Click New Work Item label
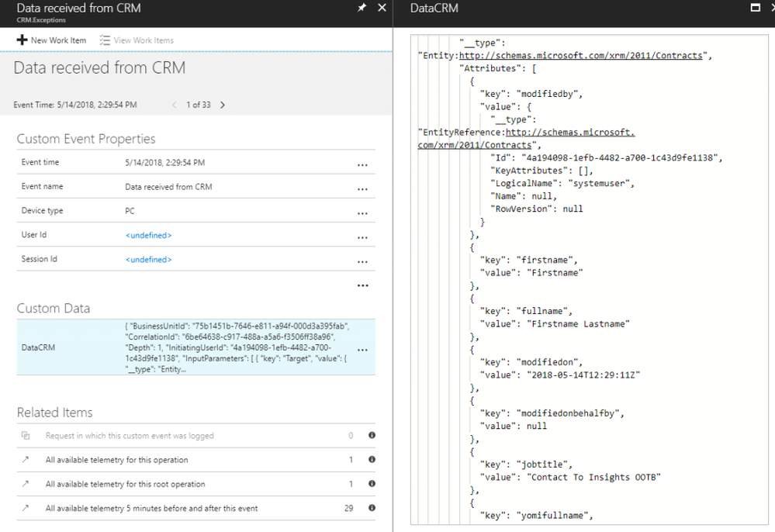 click(x=58, y=40)
